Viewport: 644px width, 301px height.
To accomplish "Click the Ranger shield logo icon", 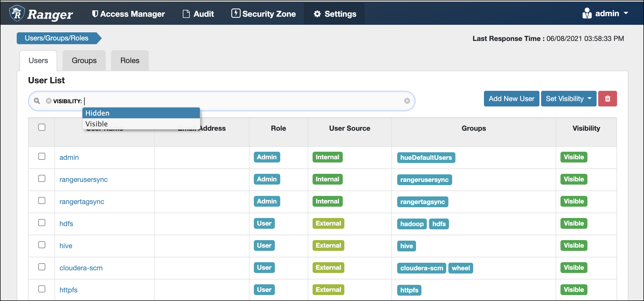I will [17, 13].
